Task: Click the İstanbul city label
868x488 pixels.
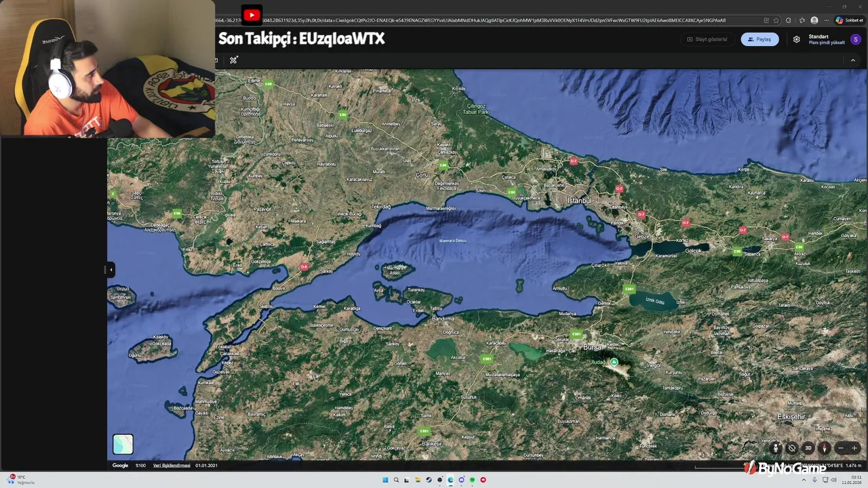Action: 580,201
